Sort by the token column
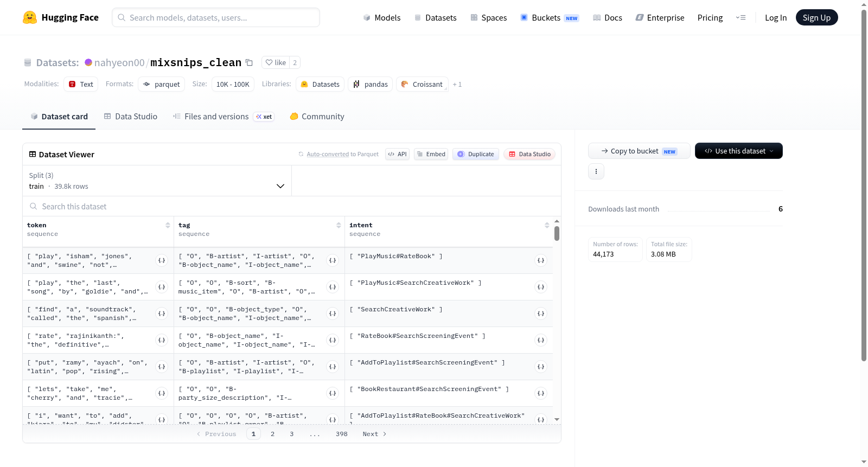The width and height of the screenshot is (868, 467). click(x=168, y=225)
